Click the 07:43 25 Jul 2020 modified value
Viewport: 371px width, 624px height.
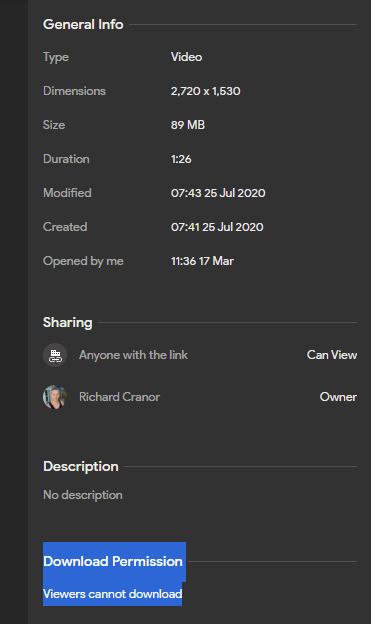coord(218,193)
